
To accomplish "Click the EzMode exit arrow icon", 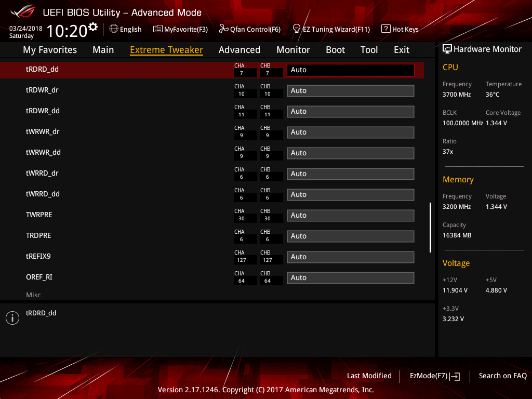I will tap(455, 376).
